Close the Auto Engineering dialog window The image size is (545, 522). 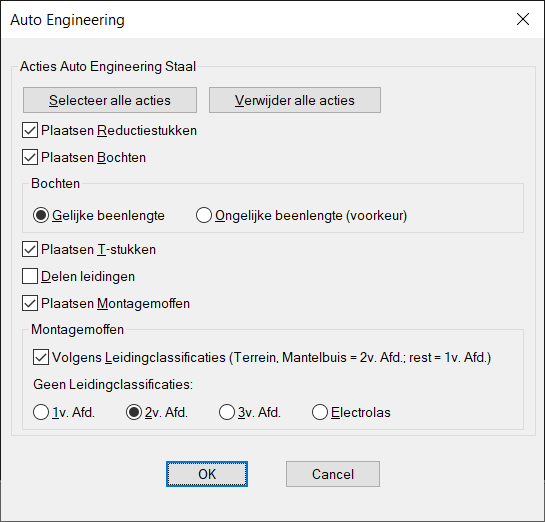[x=523, y=19]
